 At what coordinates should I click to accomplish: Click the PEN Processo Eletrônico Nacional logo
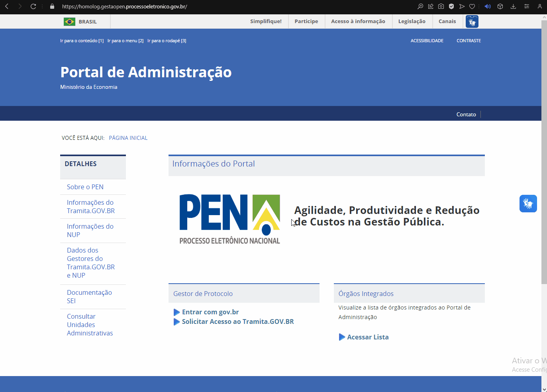[229, 219]
